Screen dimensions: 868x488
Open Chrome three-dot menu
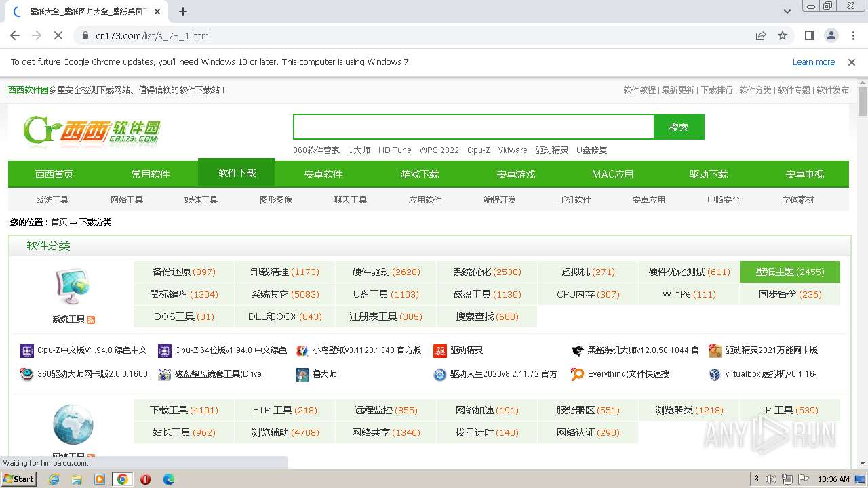pyautogui.click(x=852, y=35)
